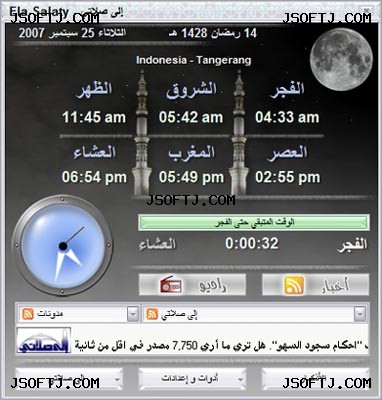Click the red radio icon
382x400 pixels.
171,285
